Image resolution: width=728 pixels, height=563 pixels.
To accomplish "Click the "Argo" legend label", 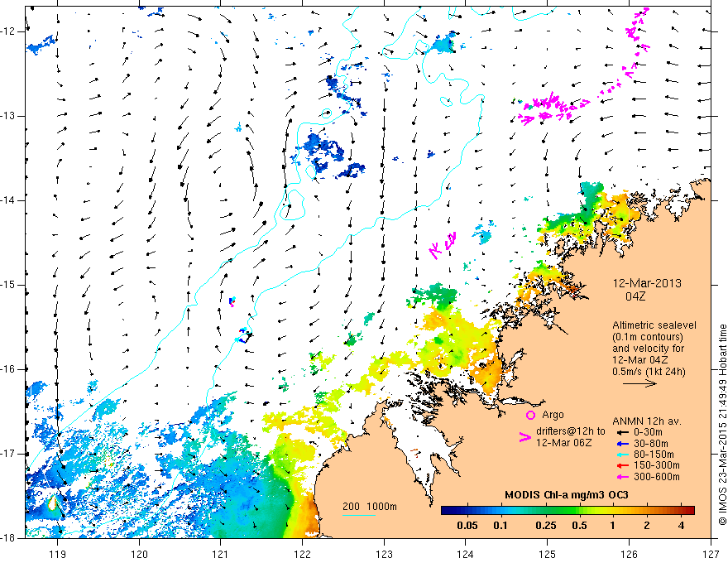I will pos(553,415).
